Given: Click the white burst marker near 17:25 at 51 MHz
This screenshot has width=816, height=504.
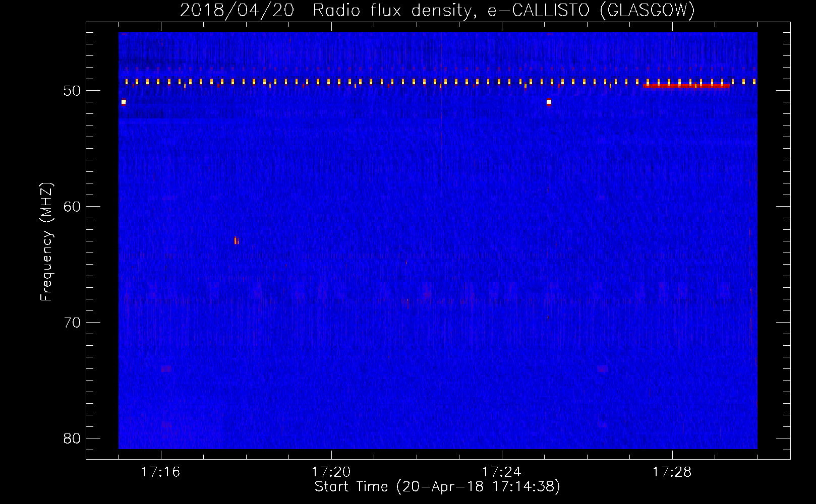Looking at the screenshot, I should (549, 102).
